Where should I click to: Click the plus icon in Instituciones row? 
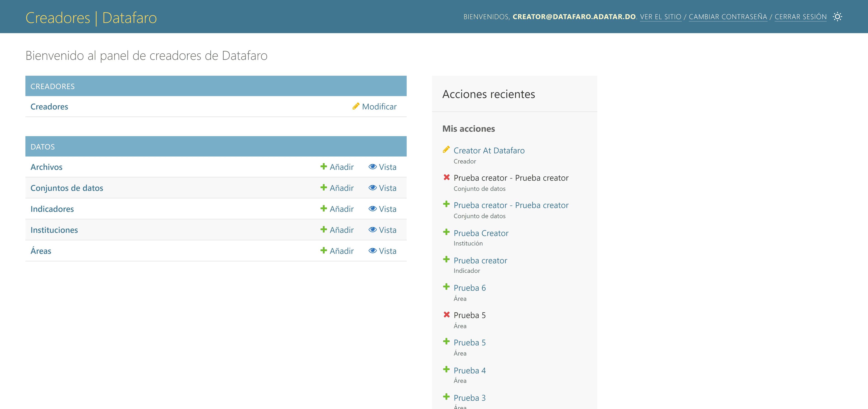[x=323, y=229]
